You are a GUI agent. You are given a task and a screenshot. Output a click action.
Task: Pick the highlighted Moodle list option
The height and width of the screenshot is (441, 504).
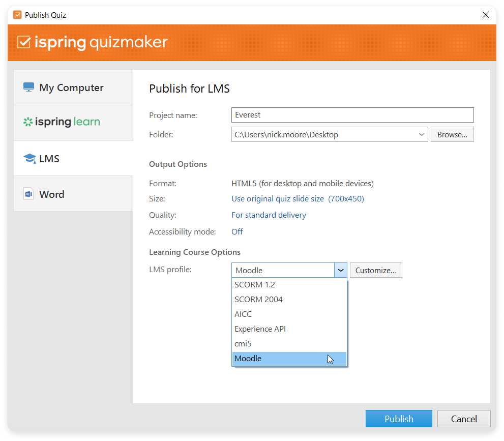[289, 359]
